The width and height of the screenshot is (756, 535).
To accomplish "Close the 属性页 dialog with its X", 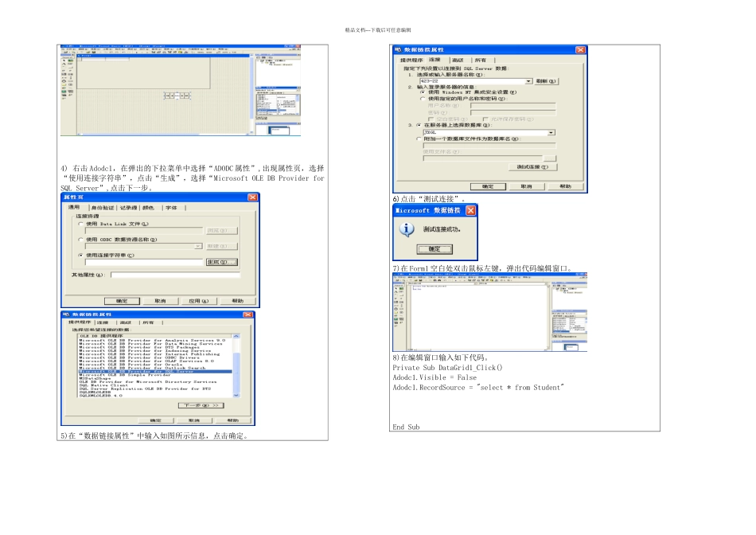I will 252,197.
